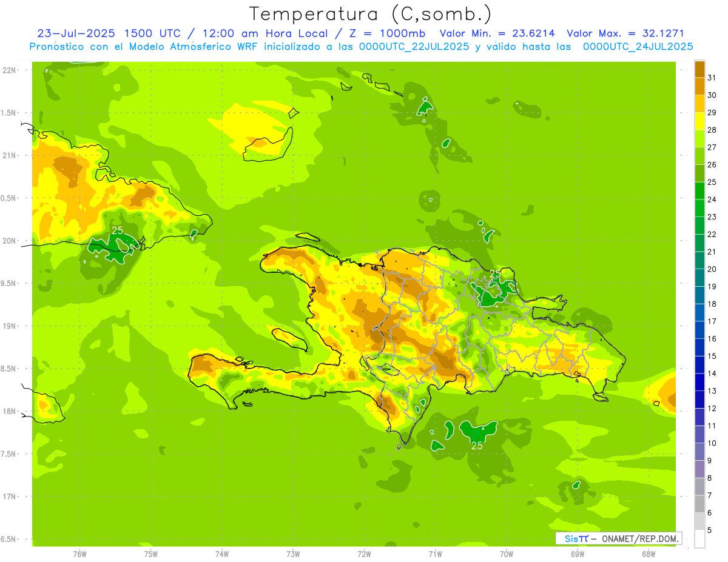Click the "73W" longitude axis label
728x562 pixels.
coord(293,554)
